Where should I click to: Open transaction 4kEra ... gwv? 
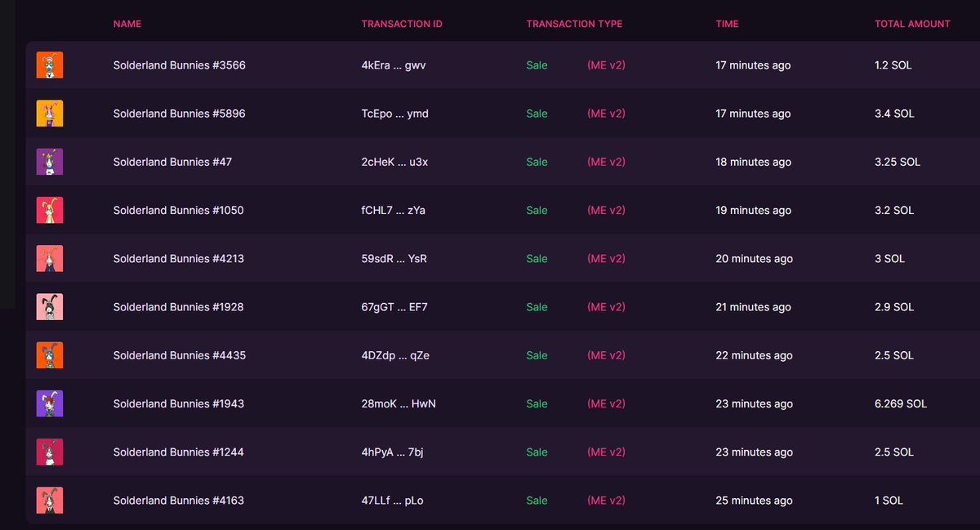(394, 65)
